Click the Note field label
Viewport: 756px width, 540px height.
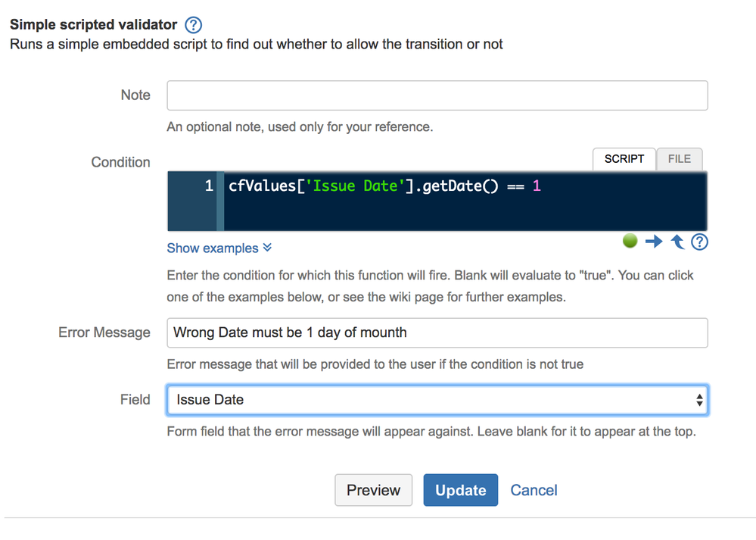tap(135, 95)
